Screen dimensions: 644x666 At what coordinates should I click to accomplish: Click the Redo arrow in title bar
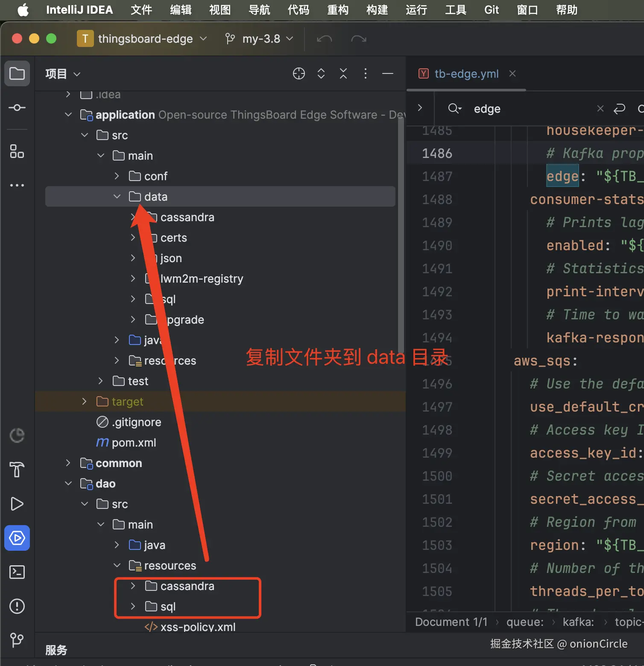tap(359, 39)
